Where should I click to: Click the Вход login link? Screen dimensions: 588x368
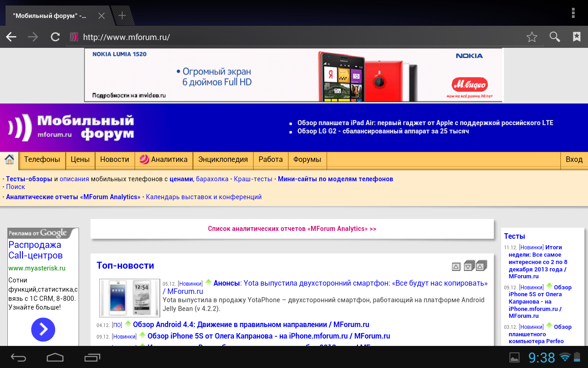574,160
